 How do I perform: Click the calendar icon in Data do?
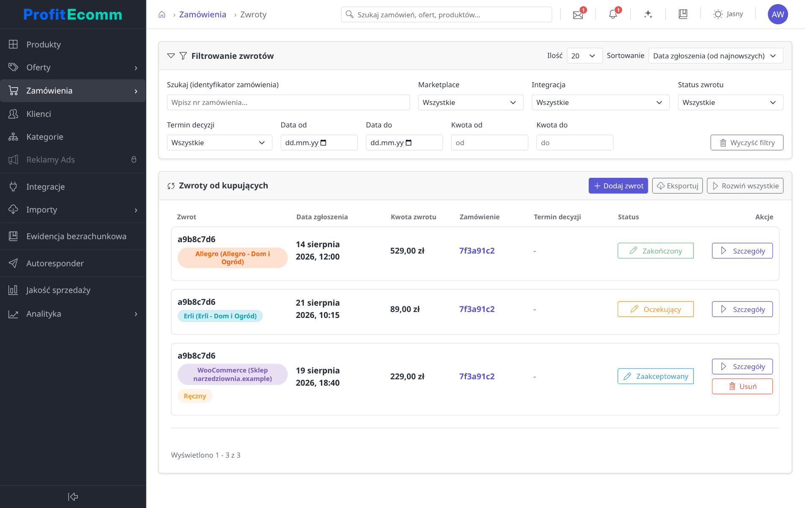pyautogui.click(x=409, y=143)
